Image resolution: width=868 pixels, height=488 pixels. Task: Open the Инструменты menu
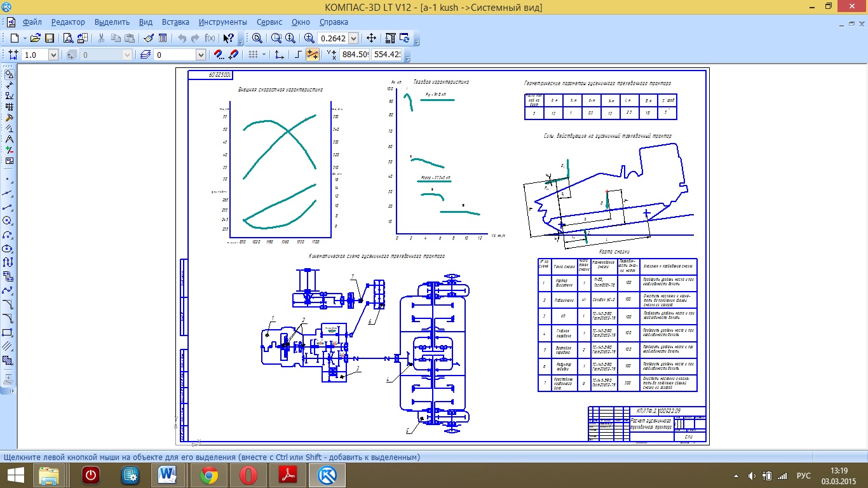(x=222, y=22)
